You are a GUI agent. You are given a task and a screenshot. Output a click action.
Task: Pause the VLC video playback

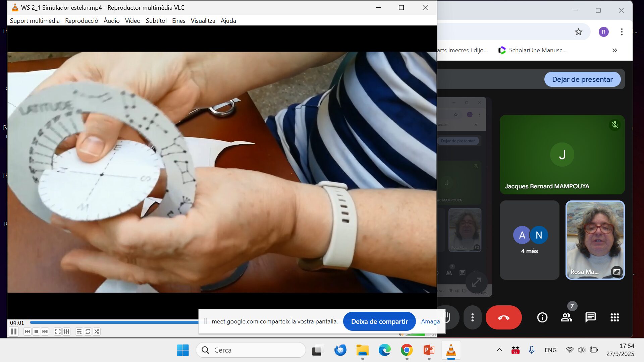click(14, 331)
